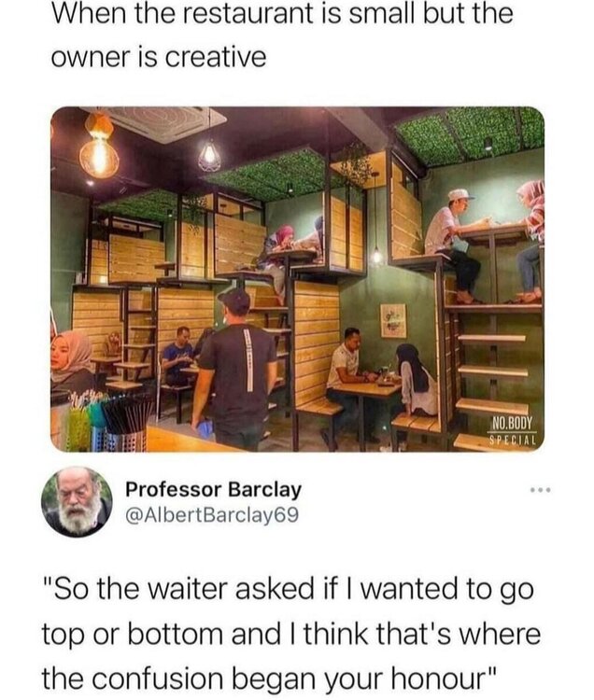The image size is (594, 700).
Task: Click the man in blue shirt seated downstairs
Action: 177,355
